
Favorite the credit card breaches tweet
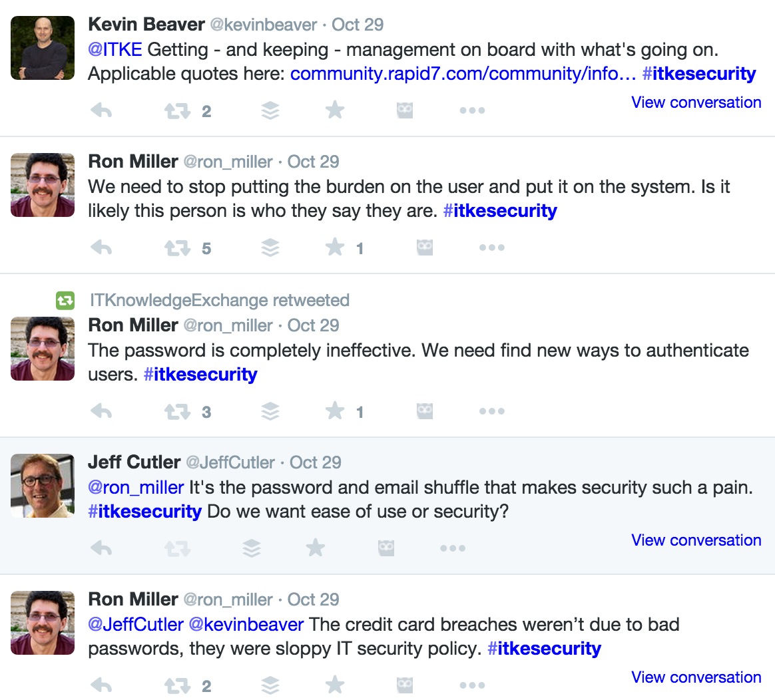coord(335,685)
